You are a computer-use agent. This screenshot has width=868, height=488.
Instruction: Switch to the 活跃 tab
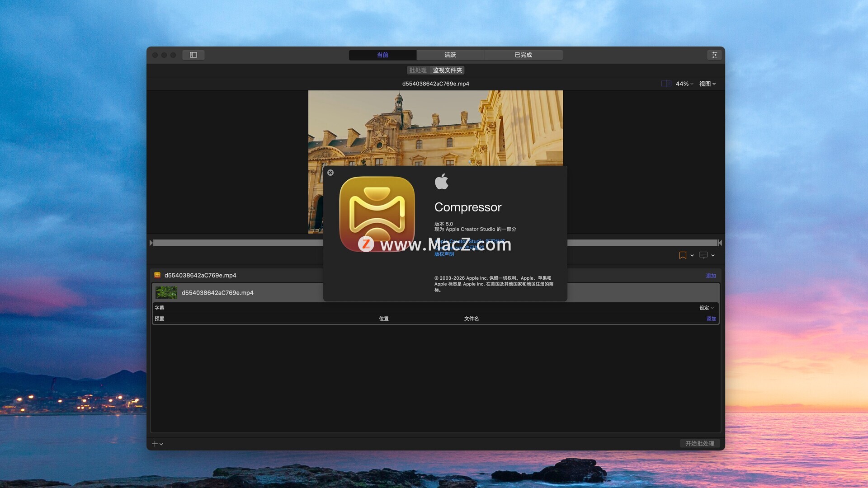click(450, 55)
